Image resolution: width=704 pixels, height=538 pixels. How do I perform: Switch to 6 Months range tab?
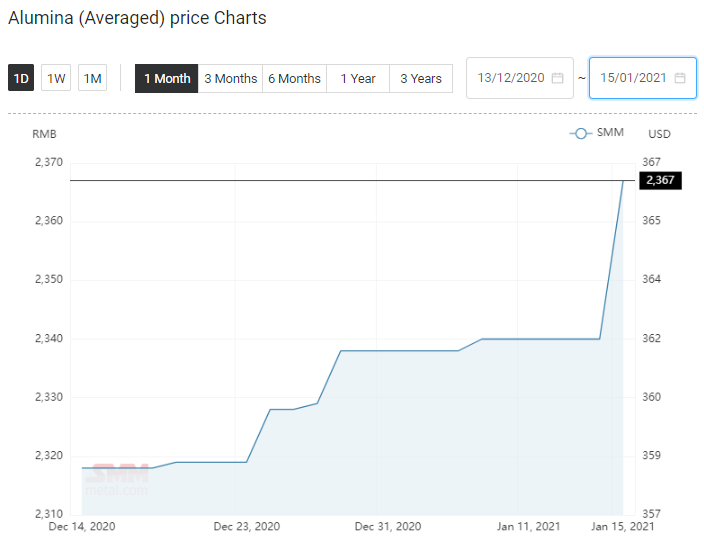tap(295, 79)
